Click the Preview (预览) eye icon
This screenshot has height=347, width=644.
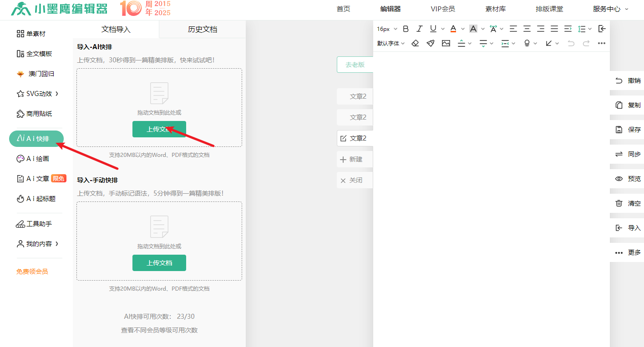(619, 179)
